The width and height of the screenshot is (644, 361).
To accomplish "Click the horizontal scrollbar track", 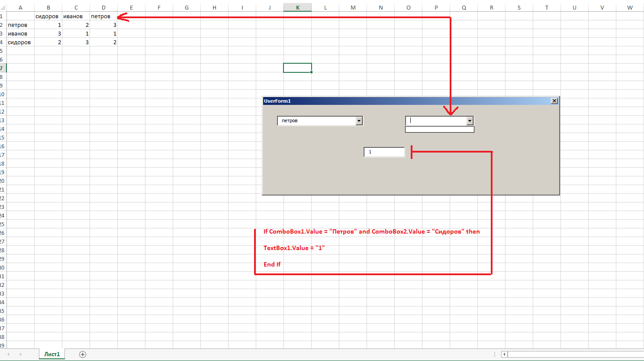I will 576,354.
